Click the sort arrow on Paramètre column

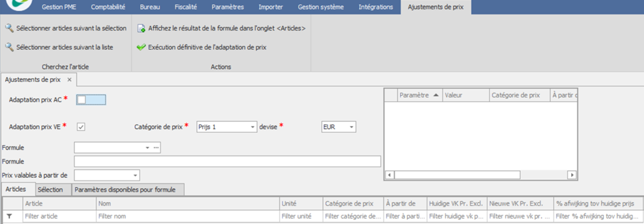[435, 95]
